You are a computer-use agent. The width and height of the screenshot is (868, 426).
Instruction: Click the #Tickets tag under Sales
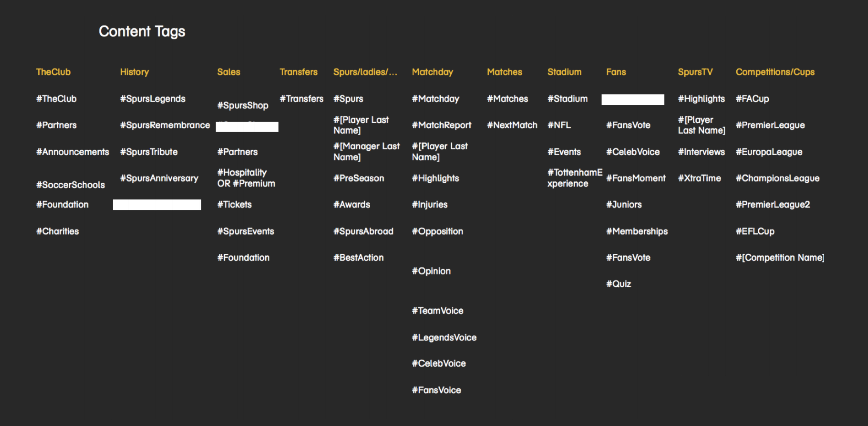pos(234,204)
